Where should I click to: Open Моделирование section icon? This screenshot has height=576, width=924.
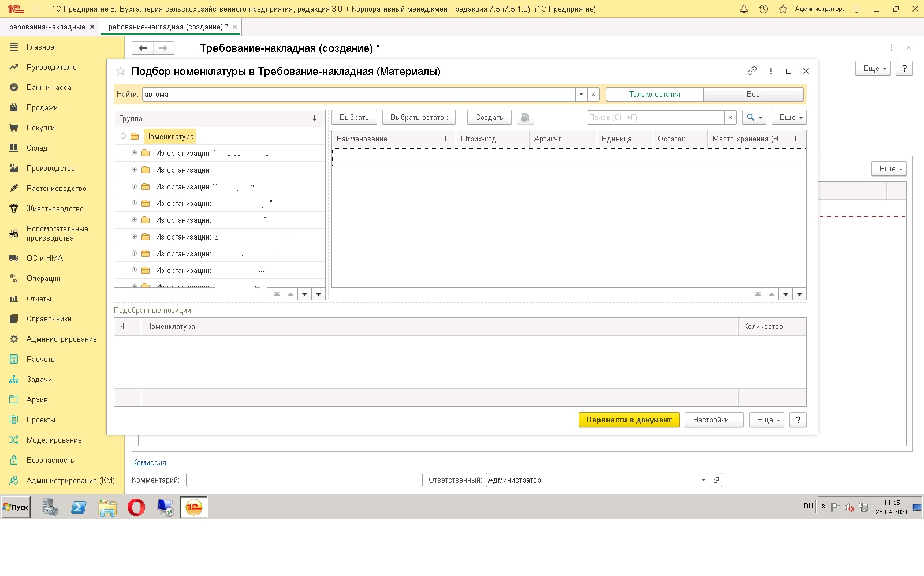pos(14,440)
